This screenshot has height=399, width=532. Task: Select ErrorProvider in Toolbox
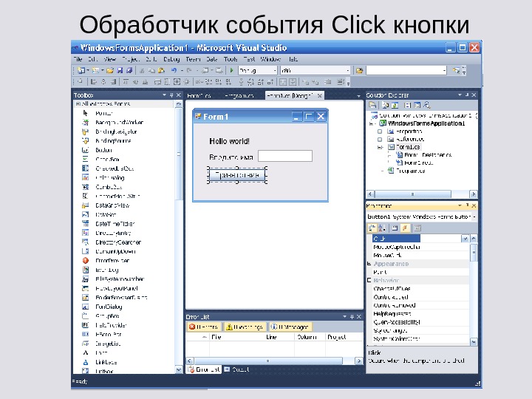(112, 261)
